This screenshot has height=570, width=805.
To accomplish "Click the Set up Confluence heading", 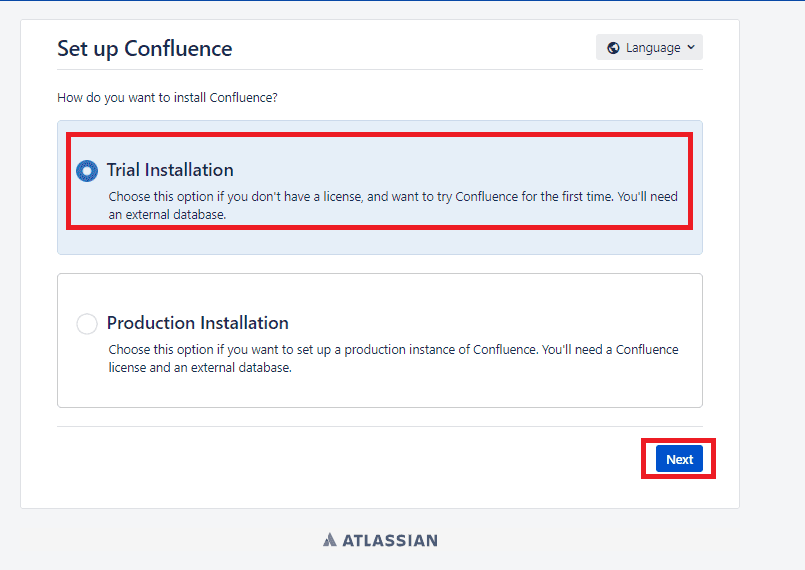I will click(x=145, y=48).
